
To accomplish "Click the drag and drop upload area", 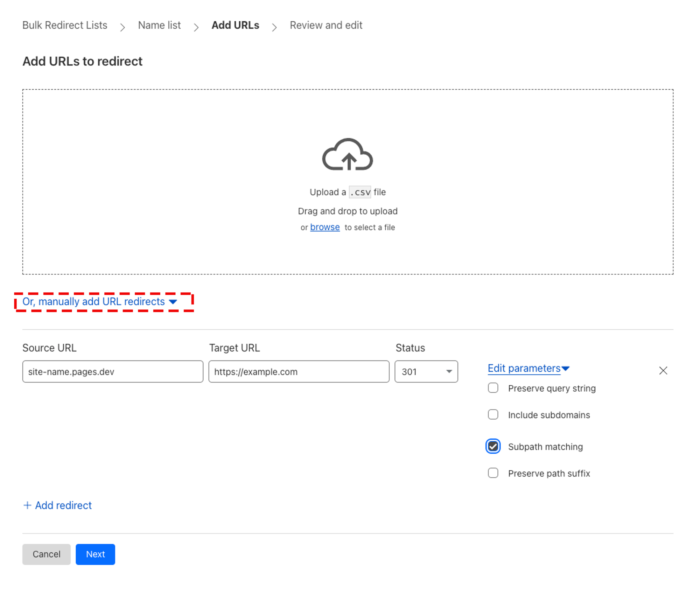I will coord(348,182).
